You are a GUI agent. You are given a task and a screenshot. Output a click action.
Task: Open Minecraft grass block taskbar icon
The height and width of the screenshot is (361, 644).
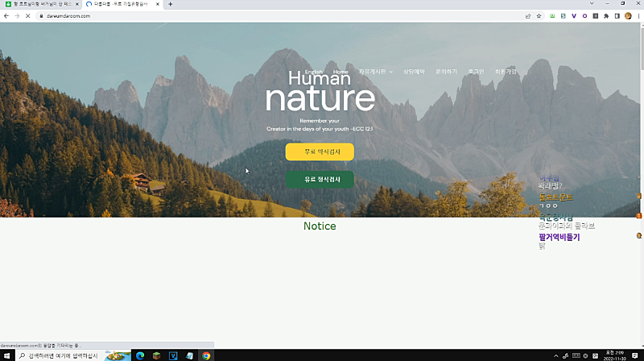(156, 355)
